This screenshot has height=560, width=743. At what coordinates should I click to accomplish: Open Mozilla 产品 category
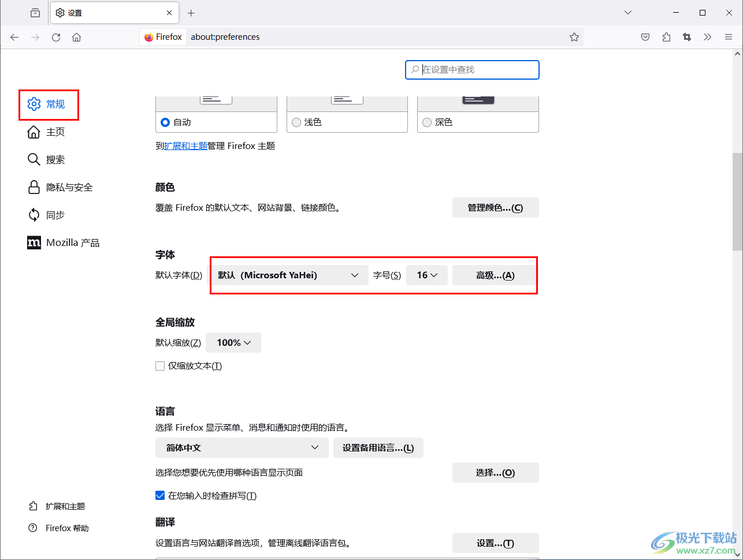coord(64,242)
